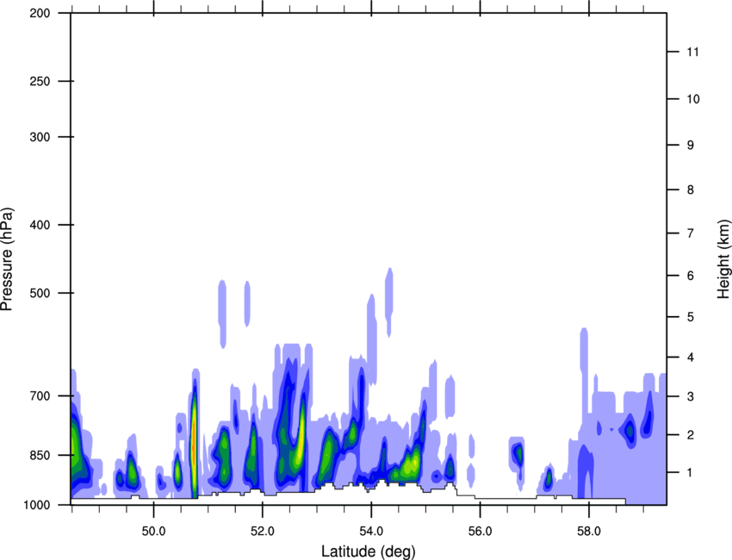Click height tick label 4
732x560 pixels.
point(691,358)
